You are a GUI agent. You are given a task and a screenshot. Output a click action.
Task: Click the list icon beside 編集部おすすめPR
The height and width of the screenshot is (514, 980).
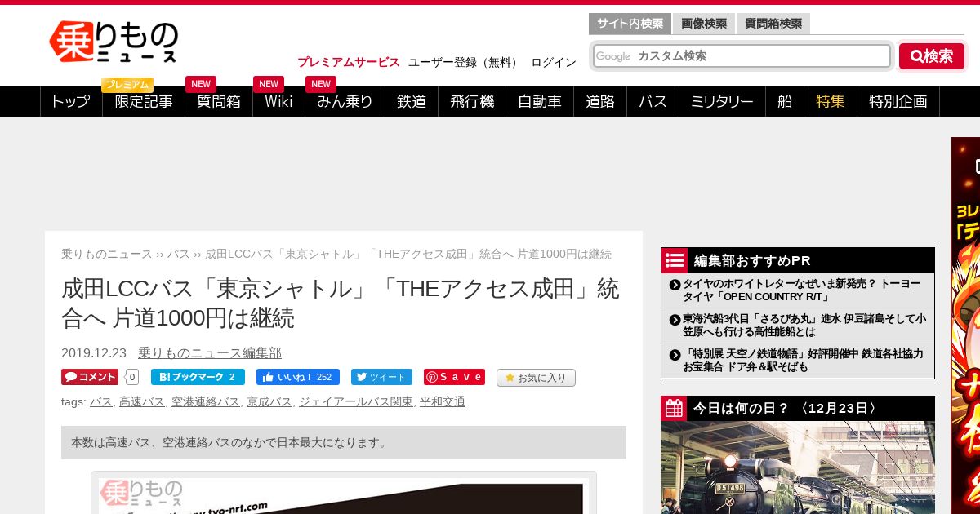point(675,260)
